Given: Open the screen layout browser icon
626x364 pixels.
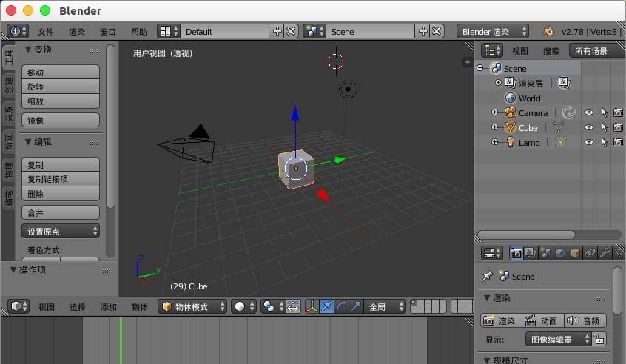Looking at the screenshot, I should (x=169, y=31).
